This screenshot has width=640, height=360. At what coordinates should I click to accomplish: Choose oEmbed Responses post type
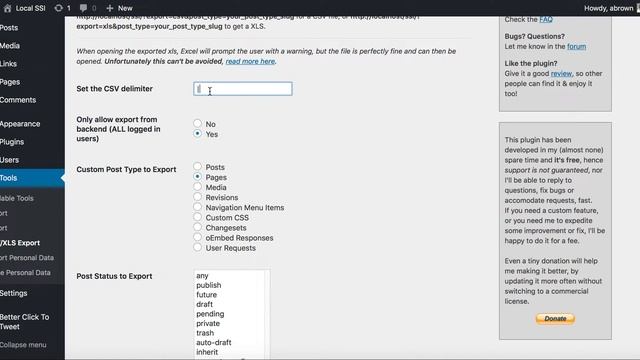pyautogui.click(x=198, y=237)
